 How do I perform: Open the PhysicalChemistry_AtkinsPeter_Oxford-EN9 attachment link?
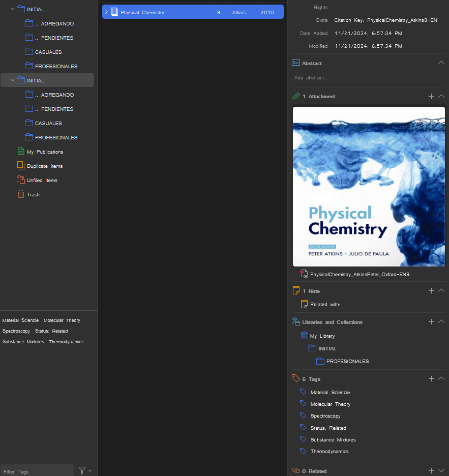(360, 275)
